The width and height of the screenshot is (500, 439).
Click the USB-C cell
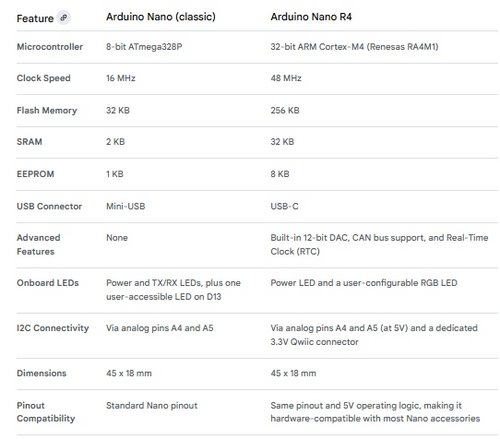284,206
